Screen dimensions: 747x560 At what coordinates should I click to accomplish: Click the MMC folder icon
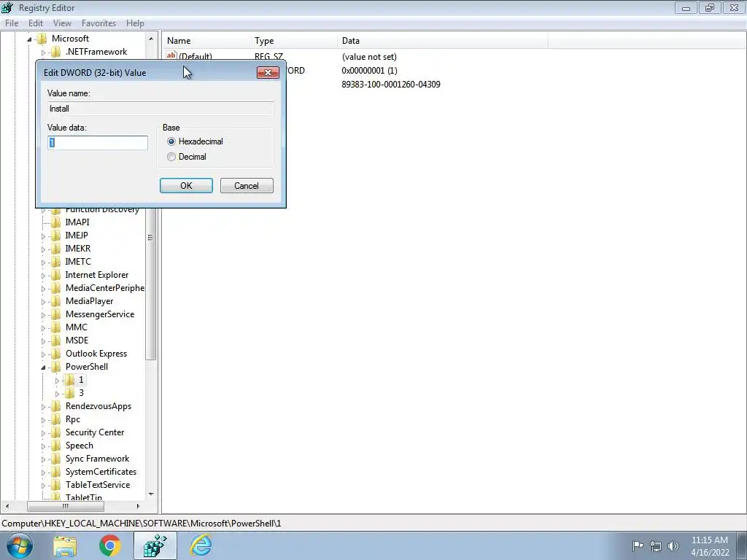pos(55,327)
